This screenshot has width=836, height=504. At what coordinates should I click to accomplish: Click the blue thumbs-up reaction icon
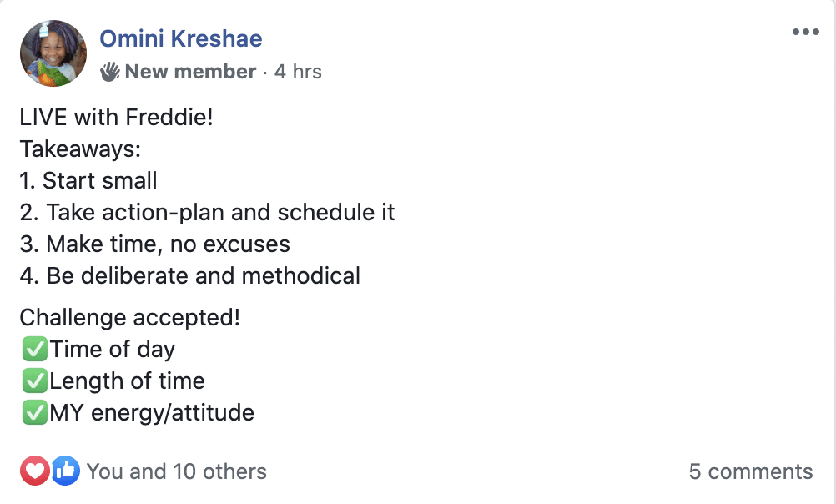(x=66, y=471)
